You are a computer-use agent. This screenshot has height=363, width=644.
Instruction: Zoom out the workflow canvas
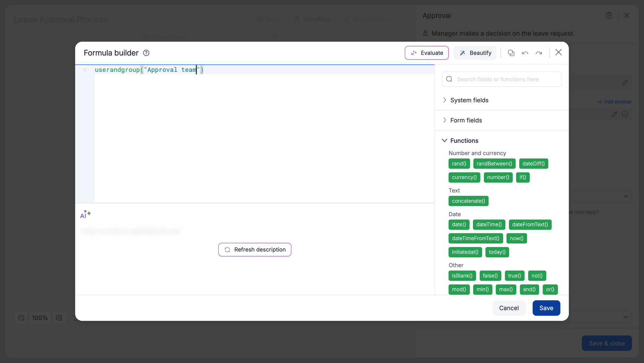[x=21, y=318]
